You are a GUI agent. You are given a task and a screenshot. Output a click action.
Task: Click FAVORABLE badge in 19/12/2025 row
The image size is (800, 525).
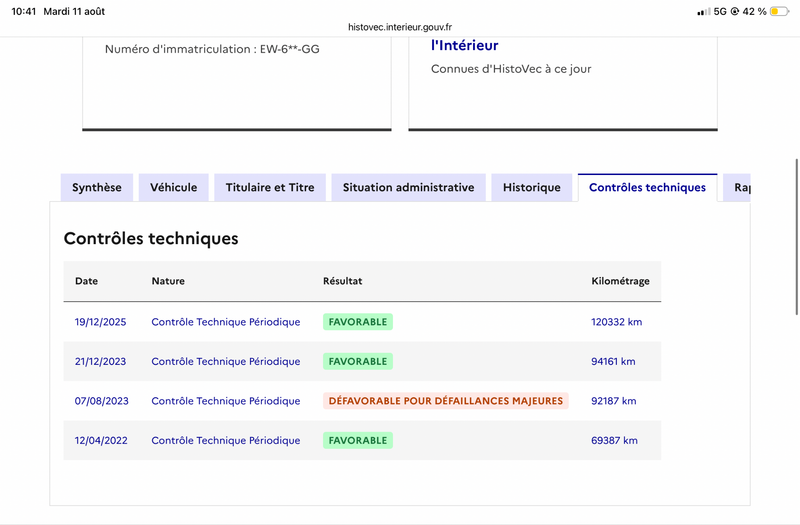pos(358,322)
